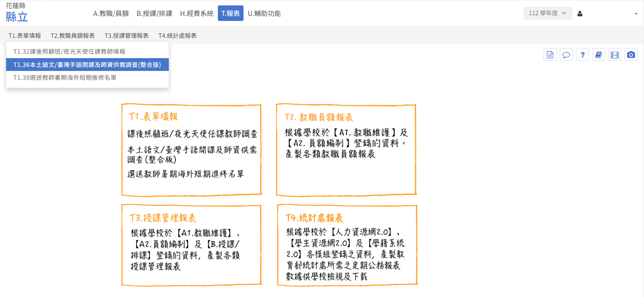Click the camera screenshot icon

[x=631, y=55]
